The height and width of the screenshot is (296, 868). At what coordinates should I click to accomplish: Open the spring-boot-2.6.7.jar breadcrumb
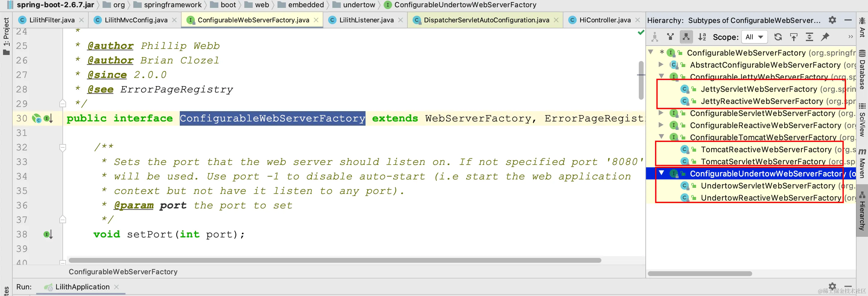pos(51,5)
